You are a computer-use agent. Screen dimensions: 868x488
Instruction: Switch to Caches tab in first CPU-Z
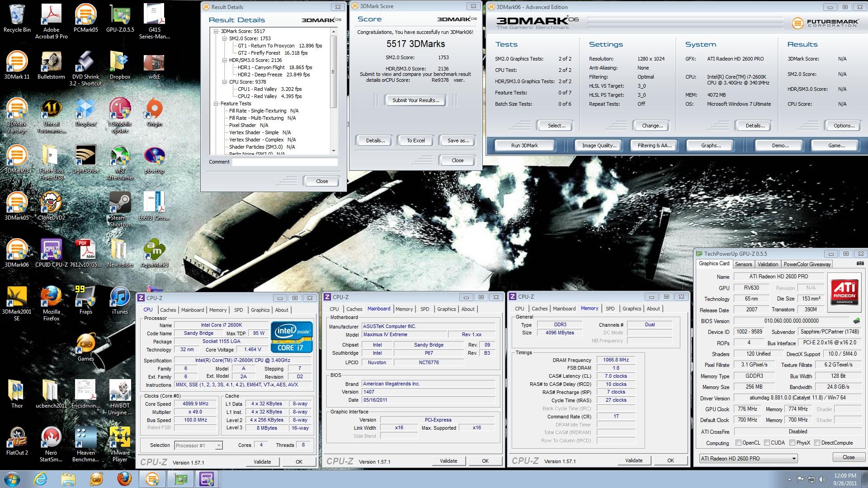coord(168,310)
